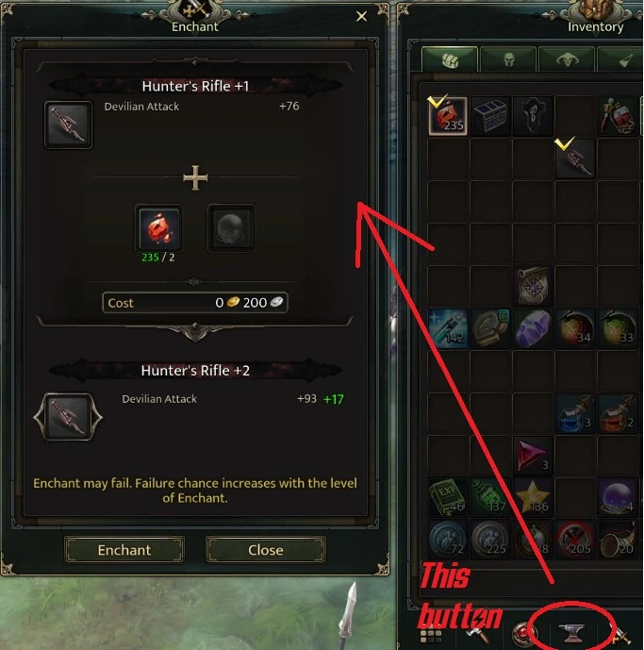This screenshot has height=650, width=644.
Task: Click the Hunter's Rifle +2 result preview icon
Action: click(x=68, y=417)
